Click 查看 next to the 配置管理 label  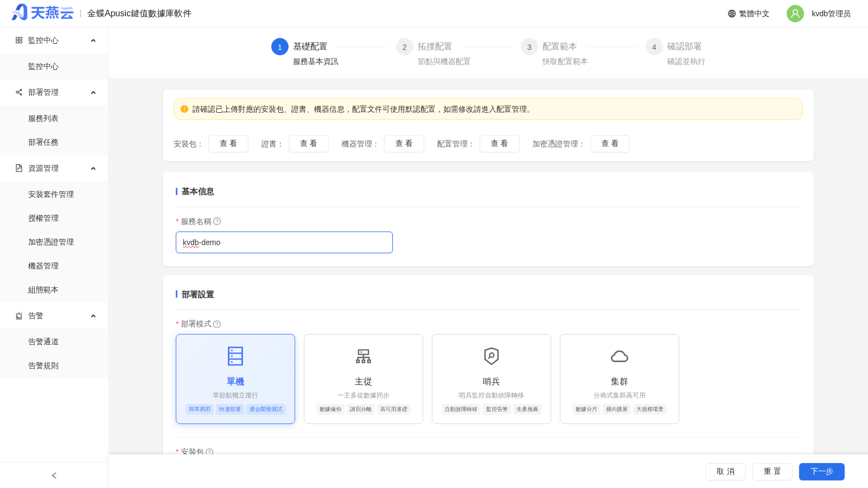[x=500, y=144]
